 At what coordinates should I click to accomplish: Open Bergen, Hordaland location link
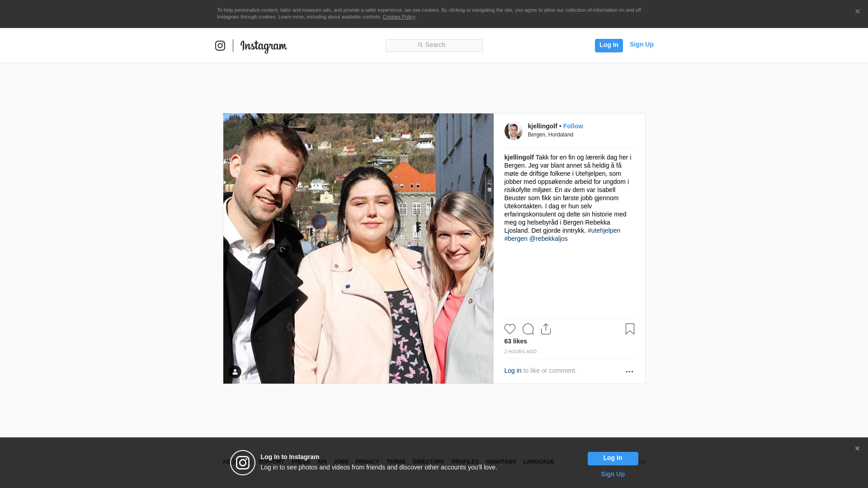(x=550, y=135)
